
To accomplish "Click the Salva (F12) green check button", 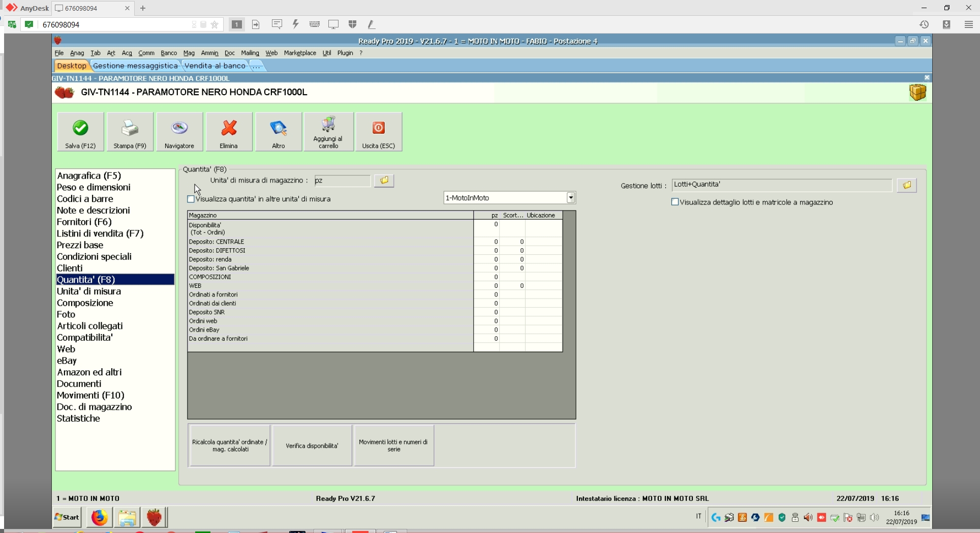I will (80, 132).
